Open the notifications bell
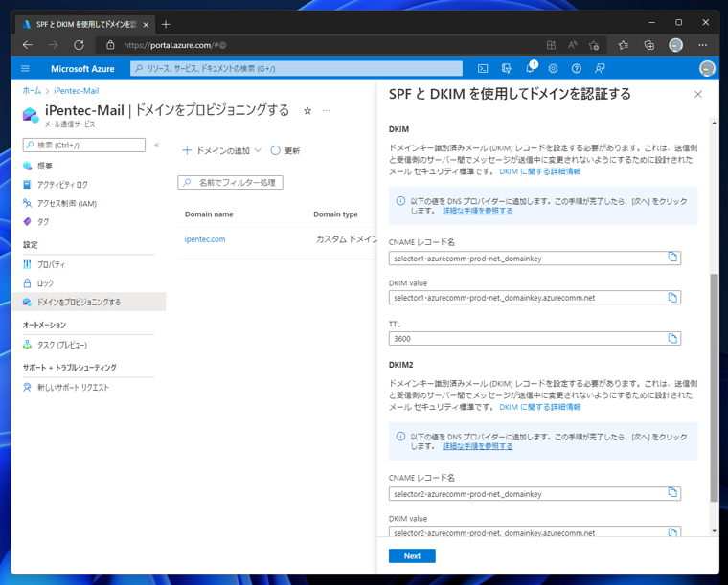The height and width of the screenshot is (585, 728). point(531,68)
